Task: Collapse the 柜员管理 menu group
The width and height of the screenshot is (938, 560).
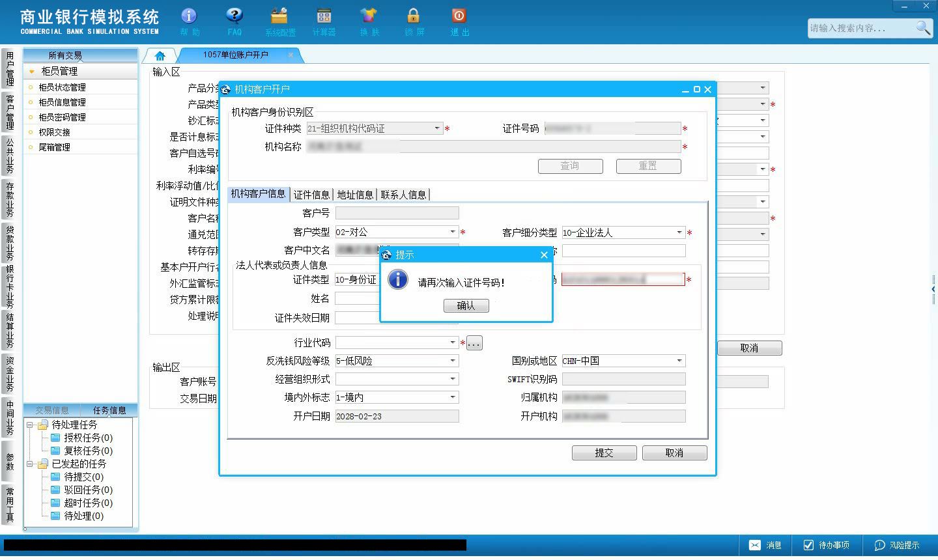Action: 31,71
